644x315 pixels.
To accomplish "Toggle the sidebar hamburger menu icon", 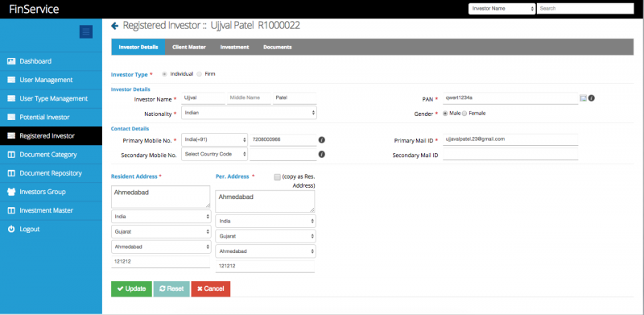I will point(86,31).
